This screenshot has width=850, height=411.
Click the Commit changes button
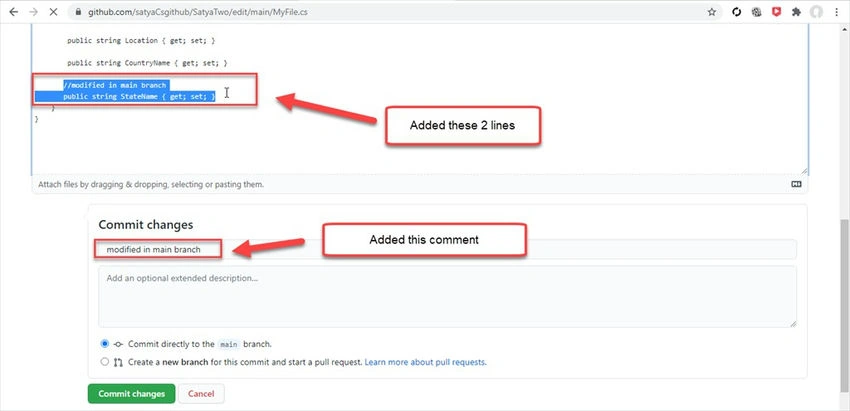131,394
